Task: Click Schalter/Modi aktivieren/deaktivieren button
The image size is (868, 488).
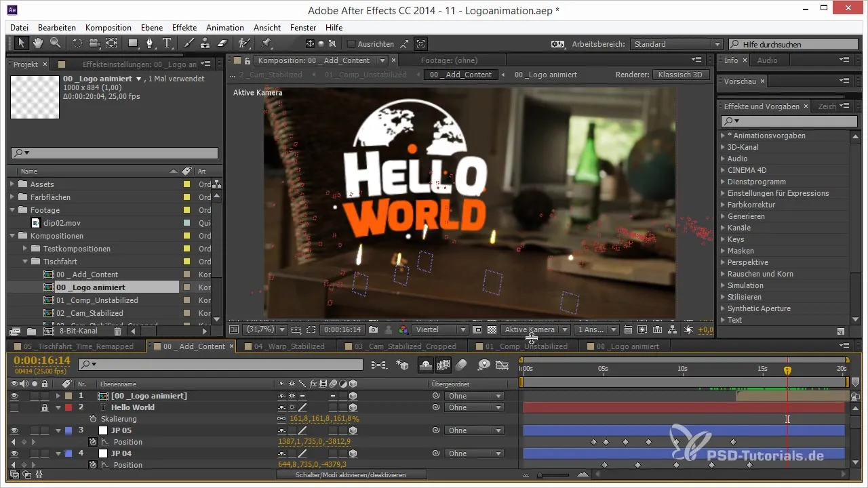Action: (x=351, y=475)
